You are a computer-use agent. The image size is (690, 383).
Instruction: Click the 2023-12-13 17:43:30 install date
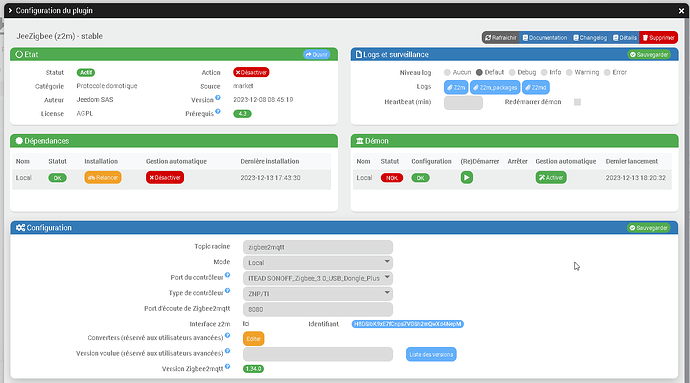point(270,178)
